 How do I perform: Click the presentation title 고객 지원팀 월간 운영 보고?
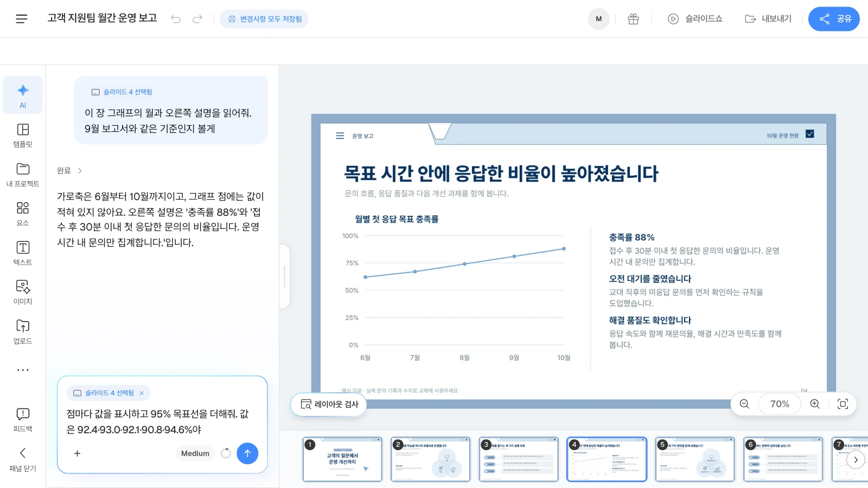point(102,18)
